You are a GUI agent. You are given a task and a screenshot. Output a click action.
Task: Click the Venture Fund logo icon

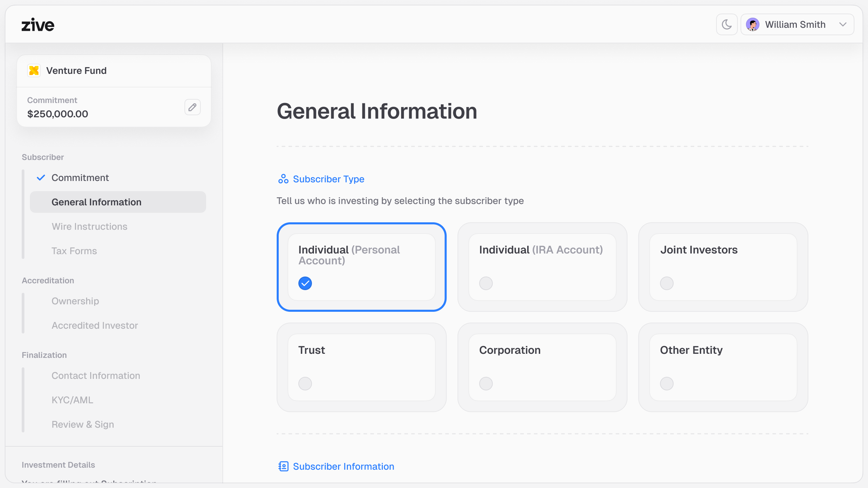[34, 70]
